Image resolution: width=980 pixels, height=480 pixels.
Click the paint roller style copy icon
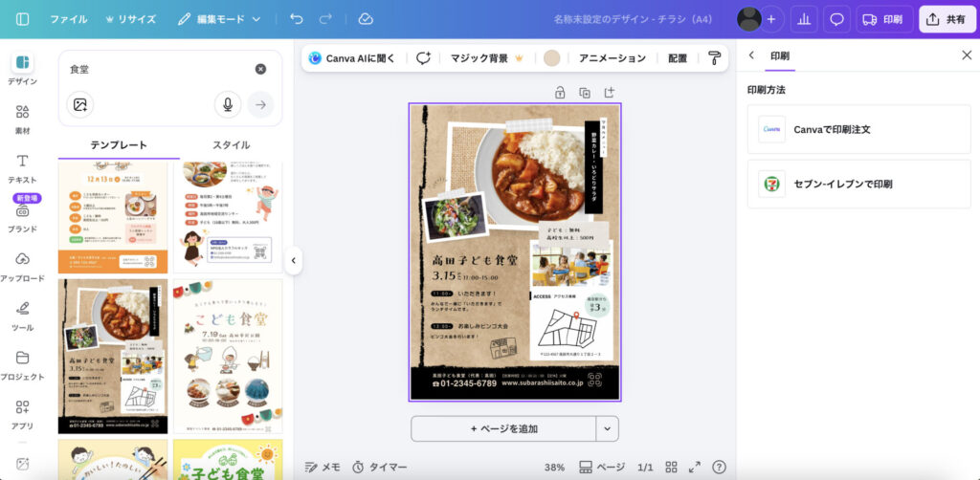(714, 58)
